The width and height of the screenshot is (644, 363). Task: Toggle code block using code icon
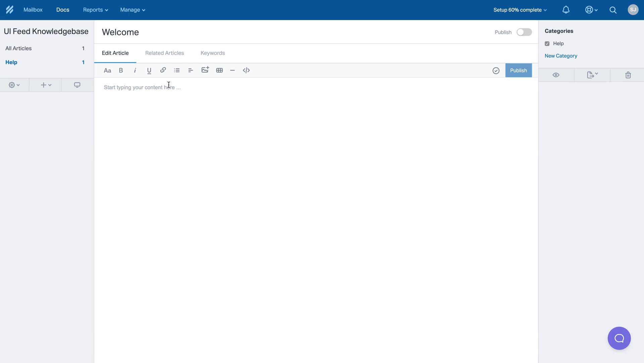coord(247,70)
